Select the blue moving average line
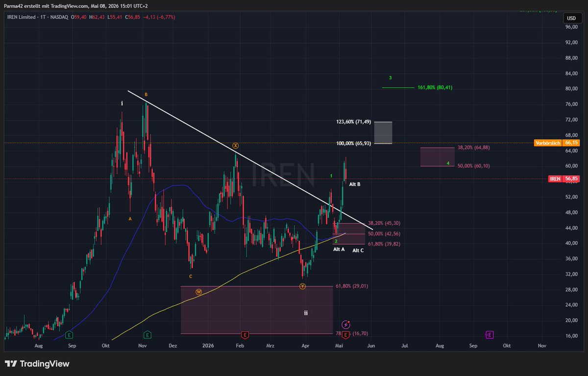 coord(181,185)
